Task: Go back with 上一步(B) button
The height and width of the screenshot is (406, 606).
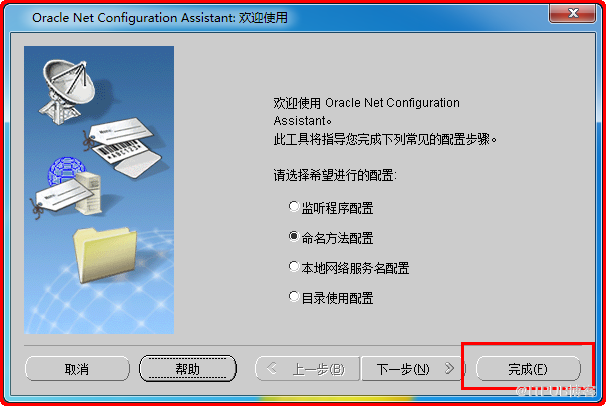Action: coord(307,369)
